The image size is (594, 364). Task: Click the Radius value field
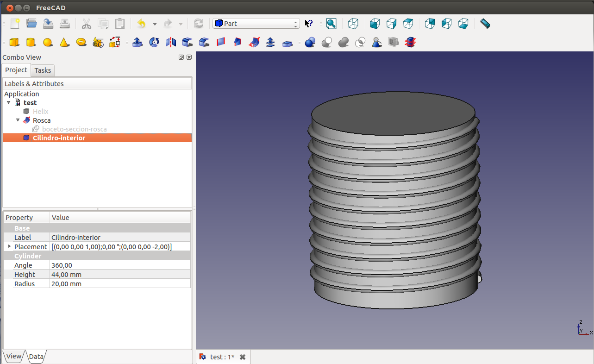(119, 283)
